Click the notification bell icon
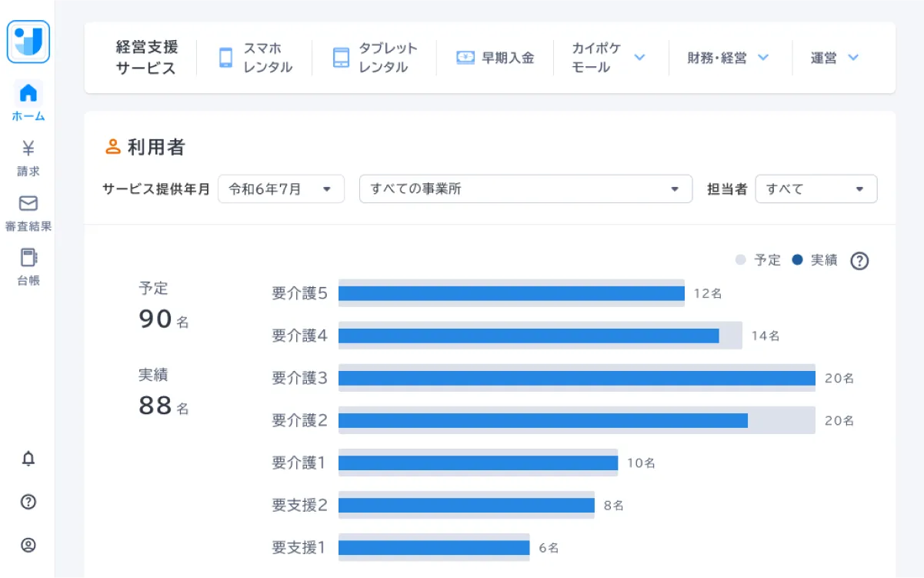 (28, 459)
